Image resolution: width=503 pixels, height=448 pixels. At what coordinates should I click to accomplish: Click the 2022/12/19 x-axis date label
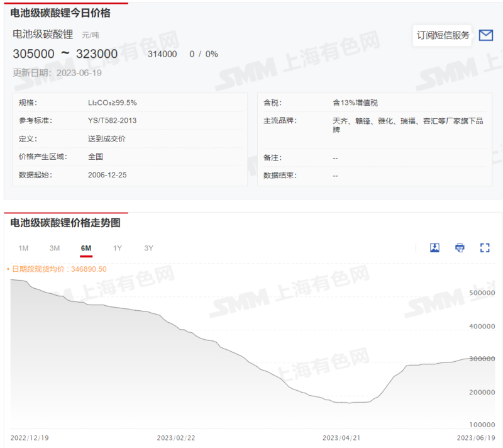click(x=30, y=437)
